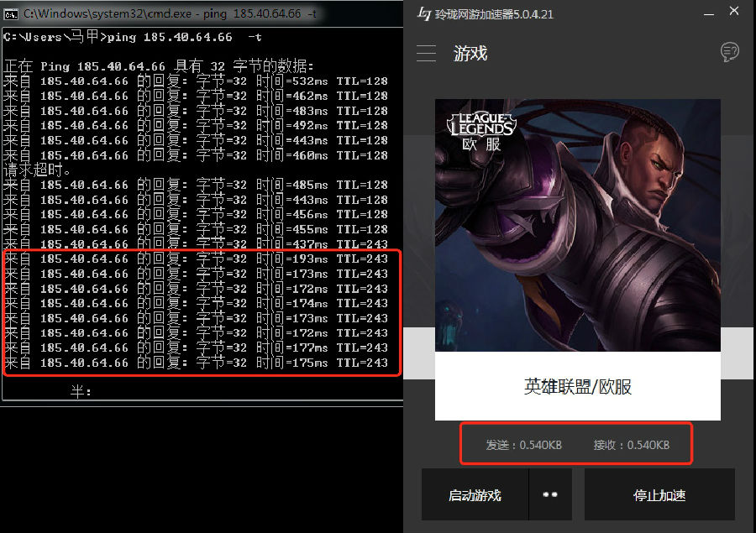Select the League of Legends 欧服 cover art
756x533 pixels.
[578, 225]
